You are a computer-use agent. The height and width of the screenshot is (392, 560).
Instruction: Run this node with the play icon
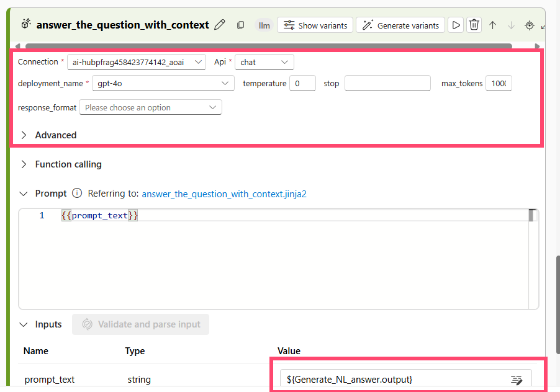click(456, 25)
